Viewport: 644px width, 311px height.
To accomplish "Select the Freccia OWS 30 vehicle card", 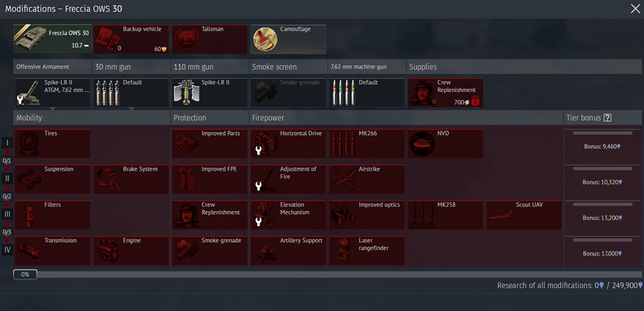I will (52, 39).
